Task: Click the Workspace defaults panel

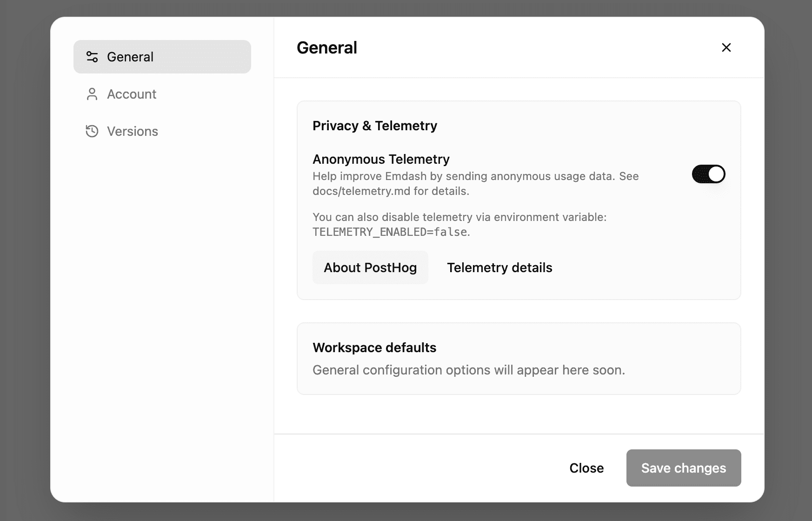Action: click(519, 358)
